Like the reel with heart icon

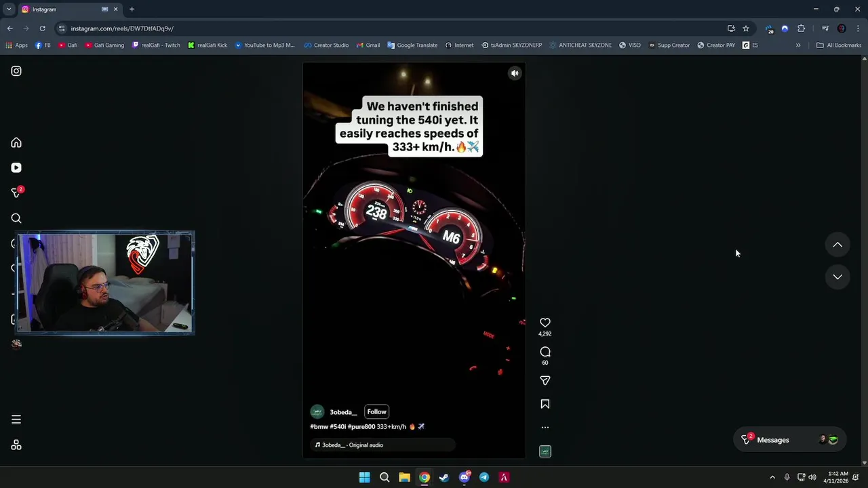coord(545,323)
